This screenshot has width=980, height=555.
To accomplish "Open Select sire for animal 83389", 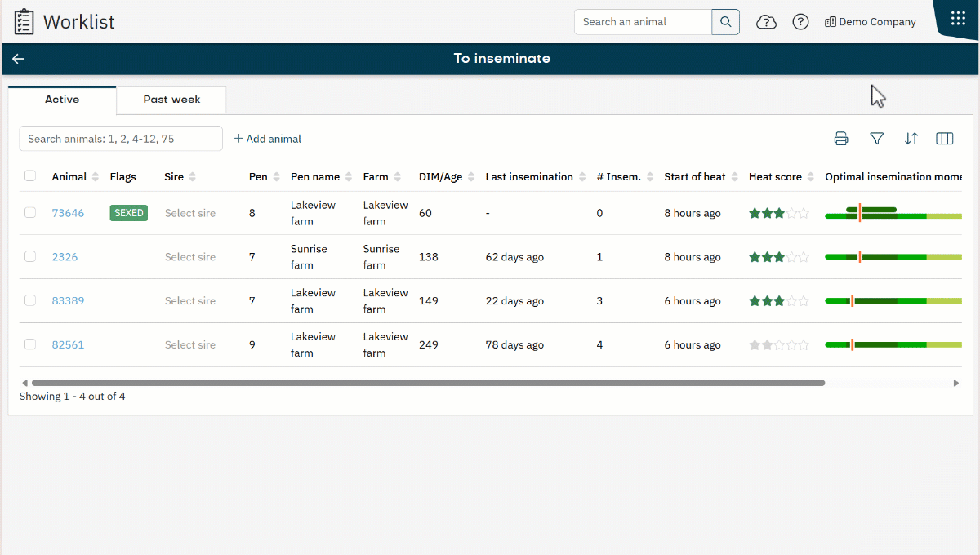I will (190, 301).
